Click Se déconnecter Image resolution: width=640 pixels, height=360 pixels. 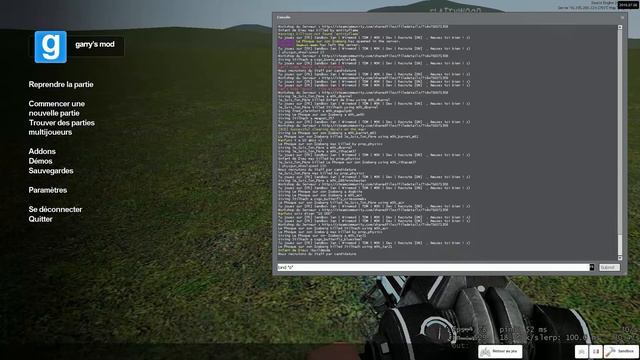point(56,209)
